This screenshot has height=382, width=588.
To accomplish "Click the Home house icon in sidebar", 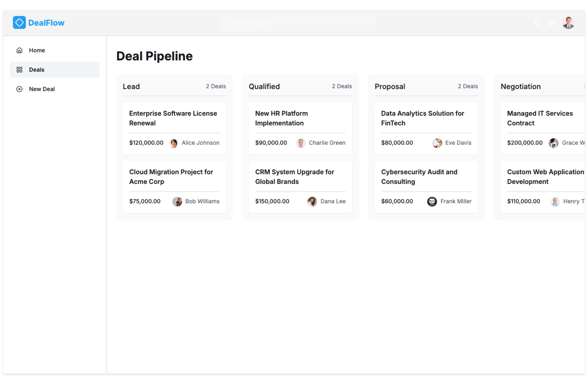I will (x=19, y=50).
